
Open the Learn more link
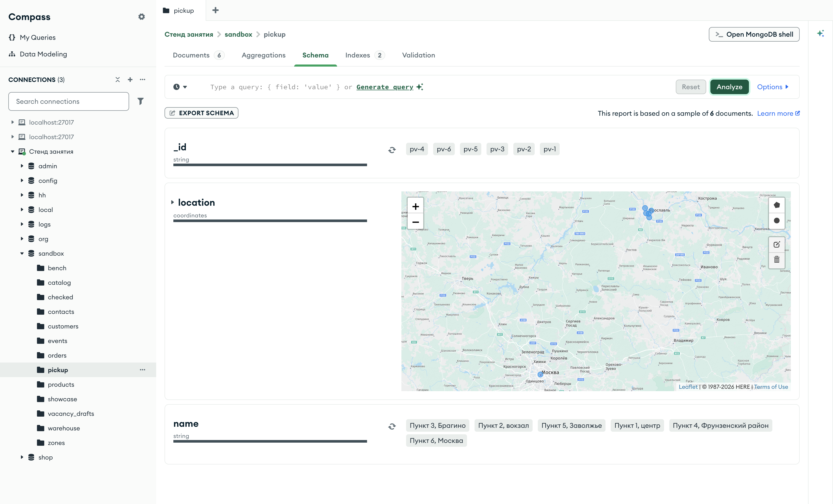pos(778,113)
